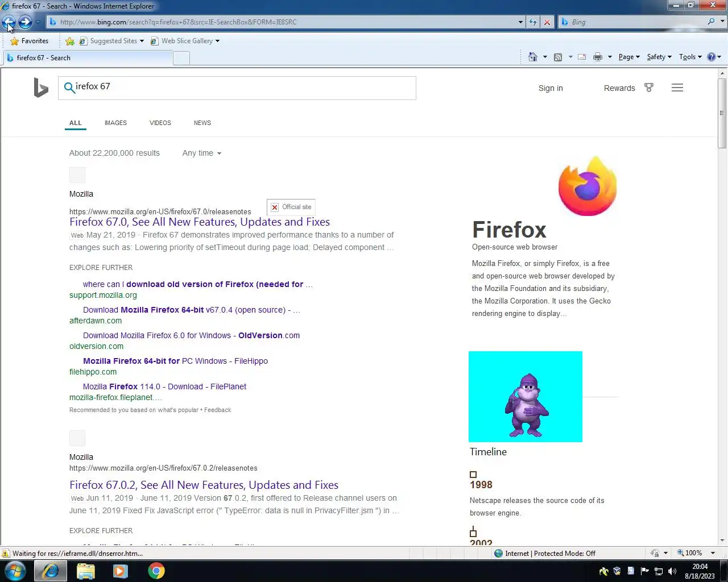Open Bing Rewards link
Image resolution: width=728 pixels, height=582 pixels.
click(x=619, y=88)
